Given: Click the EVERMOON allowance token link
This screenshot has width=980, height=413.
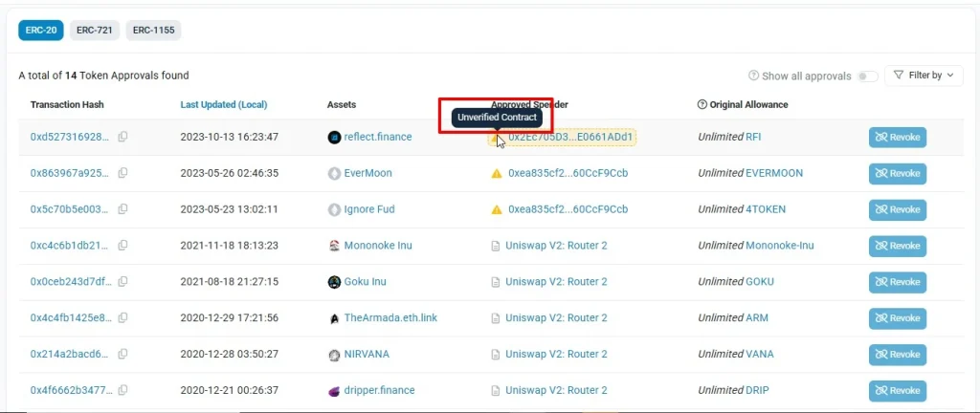Looking at the screenshot, I should [x=774, y=173].
